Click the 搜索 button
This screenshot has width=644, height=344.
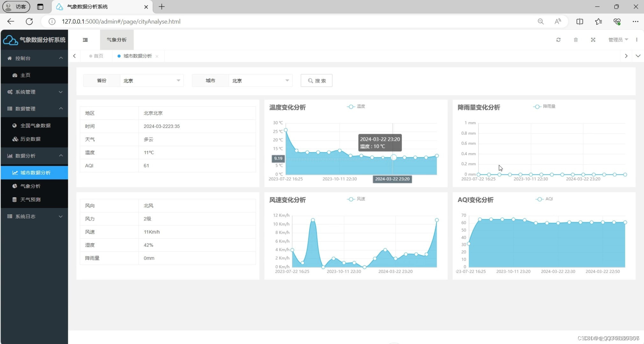click(317, 81)
